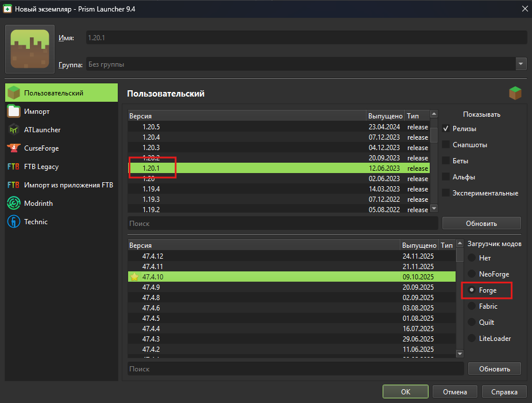Click scroll up arrow in Forge versions list
The width and height of the screenshot is (532, 403).
coord(460,243)
